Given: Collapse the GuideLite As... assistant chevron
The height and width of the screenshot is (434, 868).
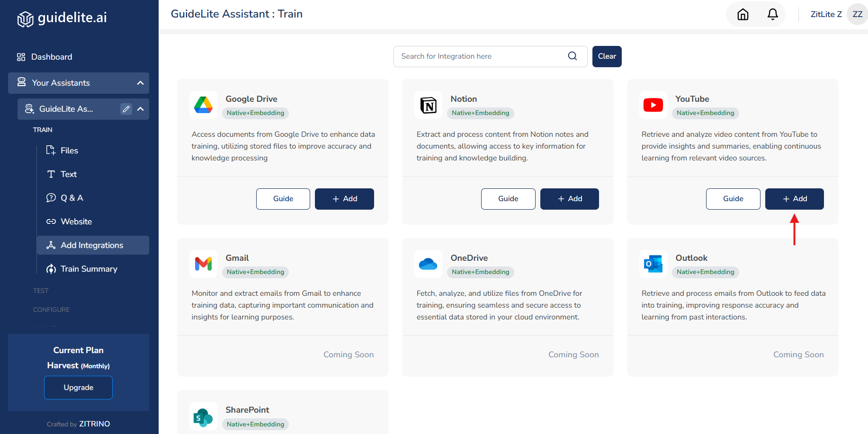Looking at the screenshot, I should (140, 109).
